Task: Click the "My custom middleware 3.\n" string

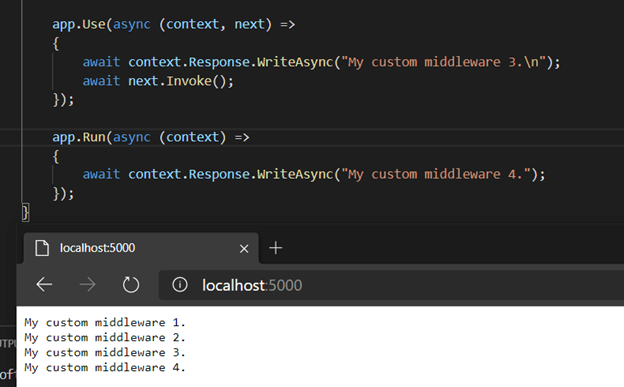Action: (444, 62)
